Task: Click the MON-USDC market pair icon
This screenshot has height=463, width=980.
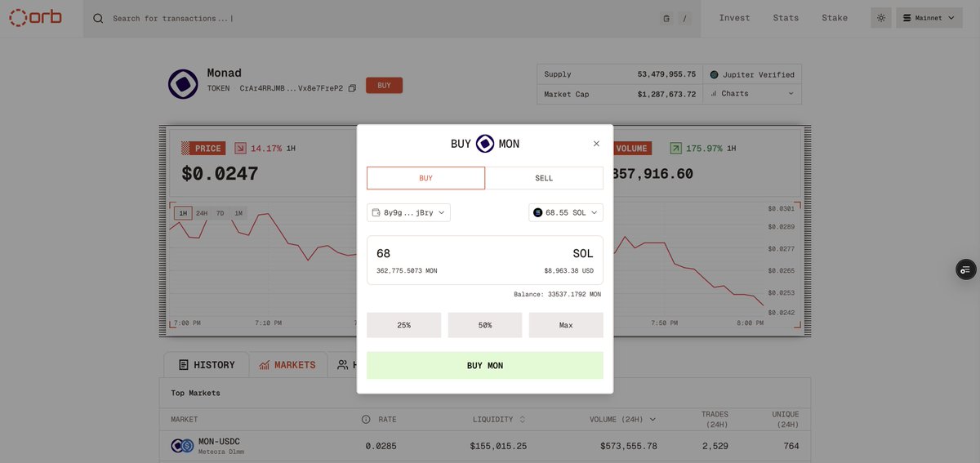Action: pyautogui.click(x=182, y=446)
